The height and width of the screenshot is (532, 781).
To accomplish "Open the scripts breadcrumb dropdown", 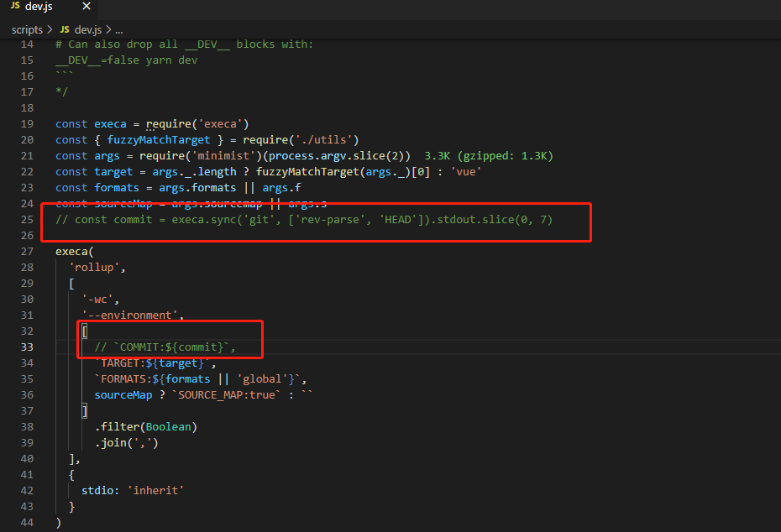I will 26,29.
